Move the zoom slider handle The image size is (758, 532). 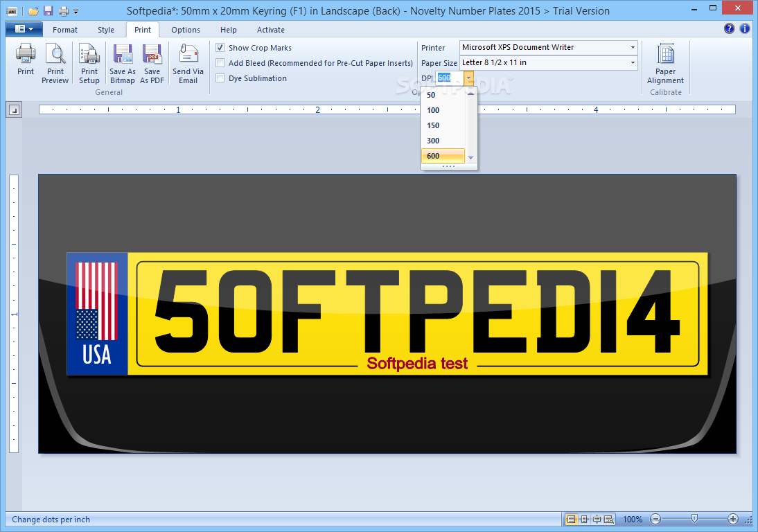tap(694, 519)
